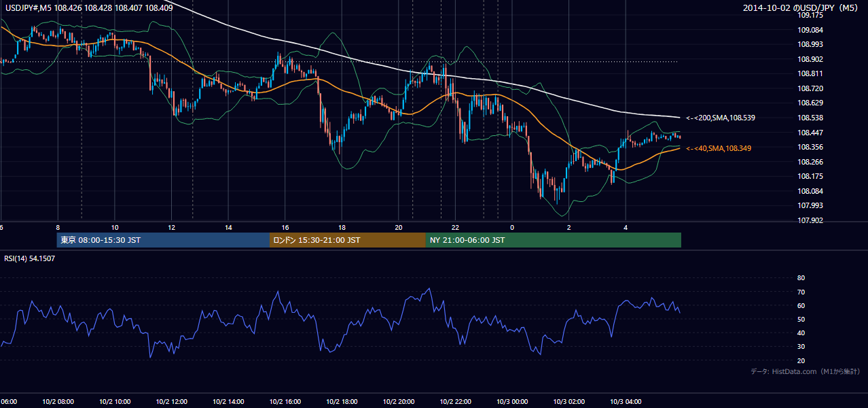Click price axis value 109.175
Screen dimensions: 868x408
[810, 15]
